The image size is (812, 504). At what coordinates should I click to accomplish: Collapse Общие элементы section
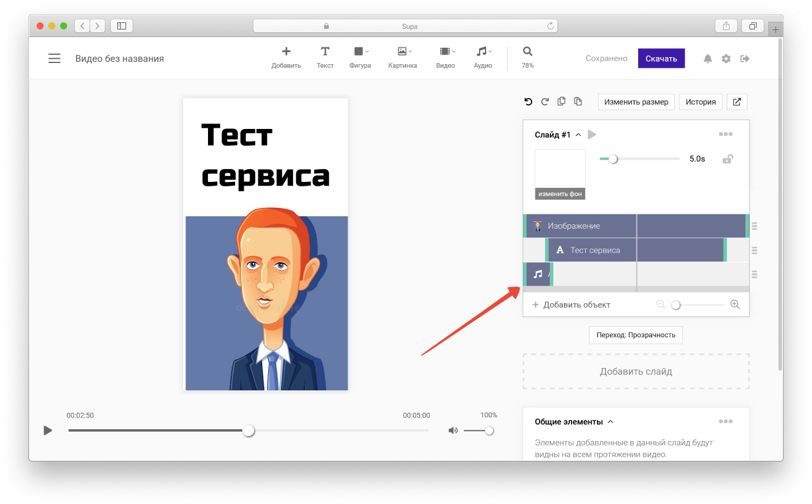coord(610,422)
